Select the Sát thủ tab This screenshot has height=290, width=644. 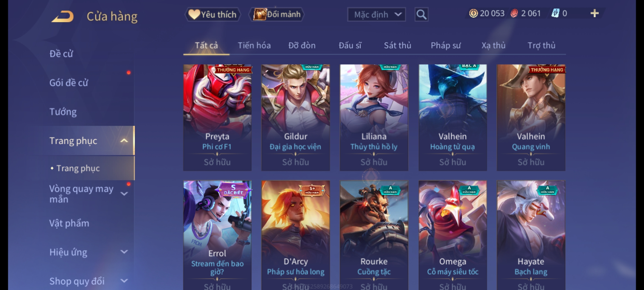click(x=397, y=45)
